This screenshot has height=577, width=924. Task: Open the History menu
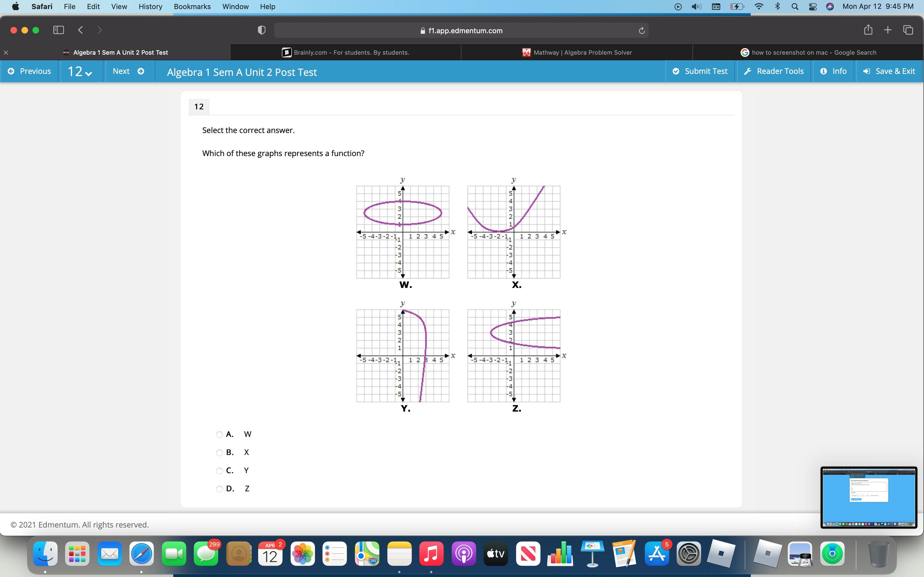click(x=150, y=7)
